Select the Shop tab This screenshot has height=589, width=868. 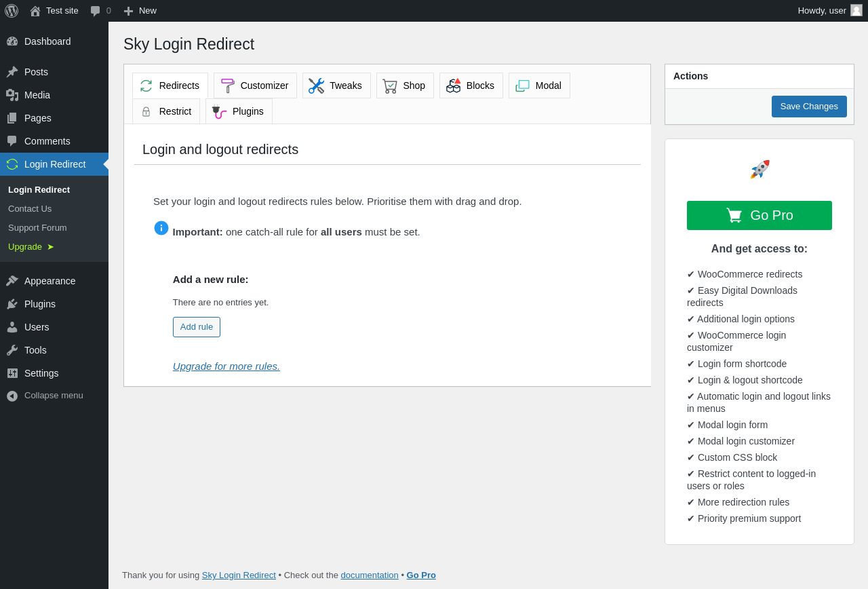[405, 85]
